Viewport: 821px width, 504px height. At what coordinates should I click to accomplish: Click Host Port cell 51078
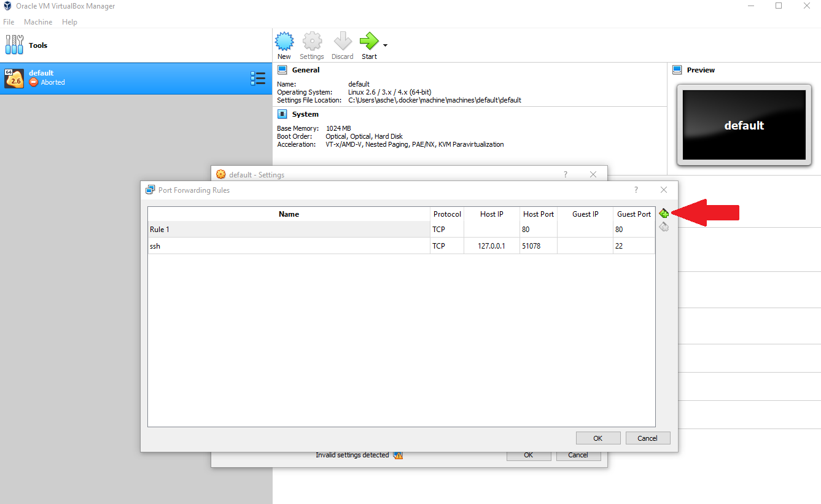pos(539,246)
